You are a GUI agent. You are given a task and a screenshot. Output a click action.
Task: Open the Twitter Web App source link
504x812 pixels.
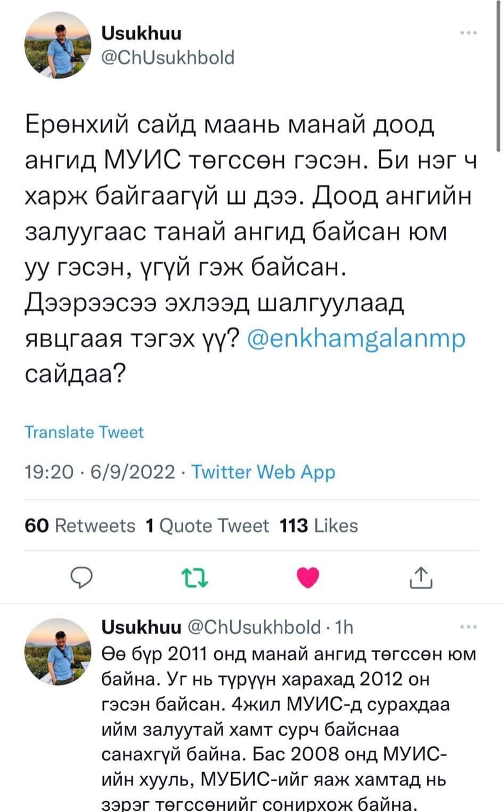pos(263,472)
